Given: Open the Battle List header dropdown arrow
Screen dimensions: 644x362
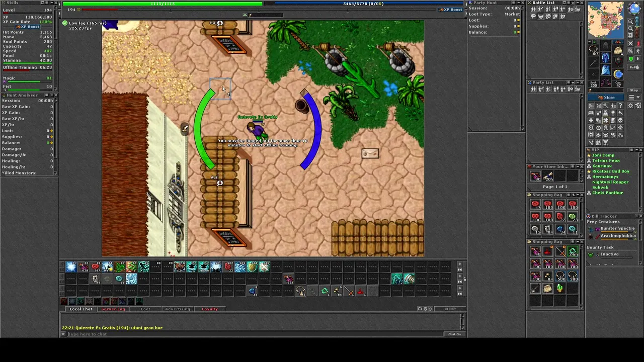Looking at the screenshot, I should point(573,3).
